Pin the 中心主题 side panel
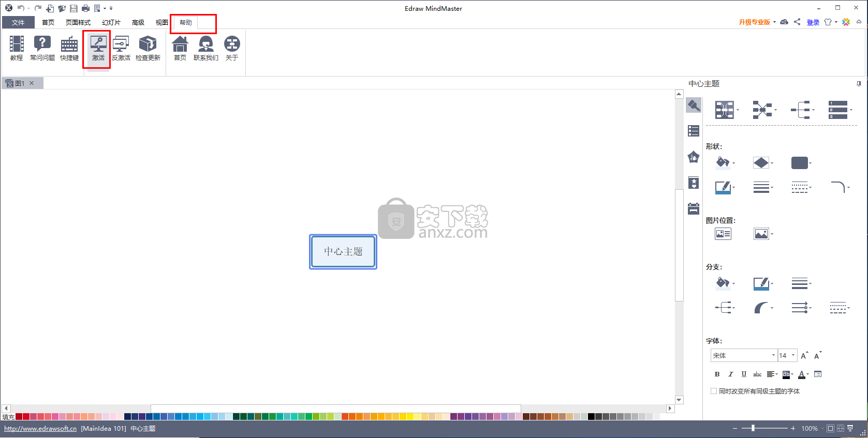Viewport: 868px width, 438px height. click(x=859, y=84)
